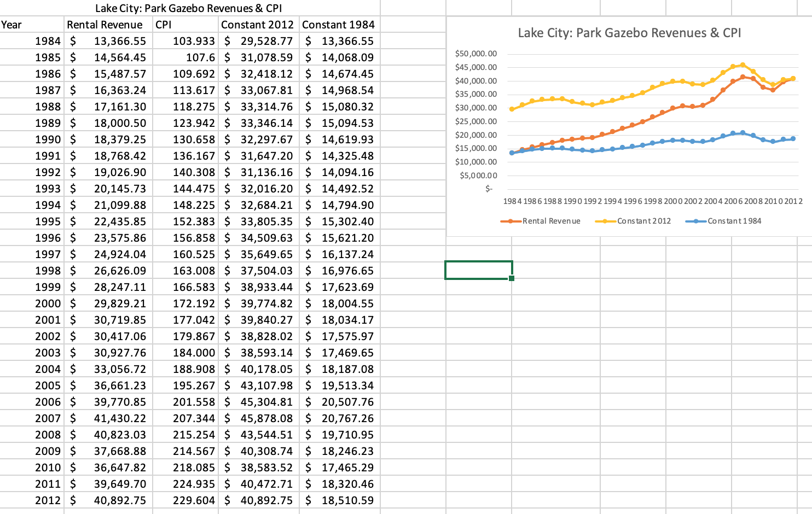Select the chart's horizontal year axis labels
Image resolution: width=812 pixels, height=514 pixels.
[x=653, y=201]
